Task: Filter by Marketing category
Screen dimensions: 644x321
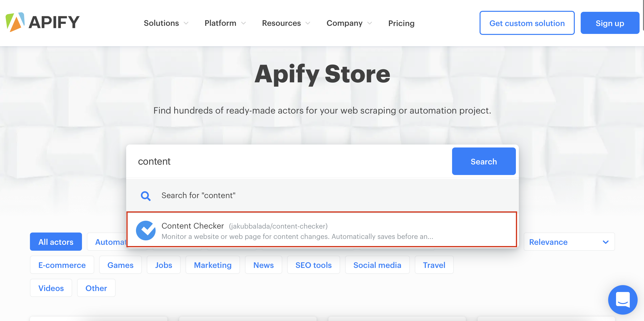Action: click(213, 265)
